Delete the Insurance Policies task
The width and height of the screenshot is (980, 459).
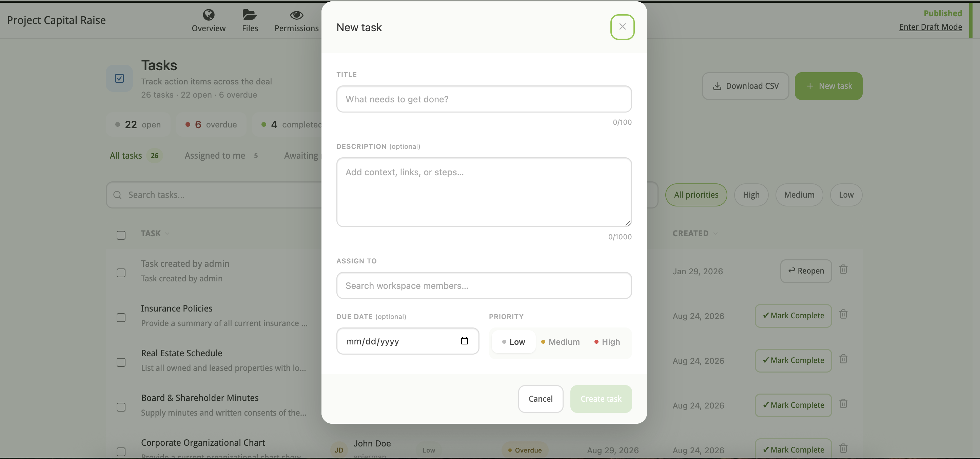coord(843,314)
